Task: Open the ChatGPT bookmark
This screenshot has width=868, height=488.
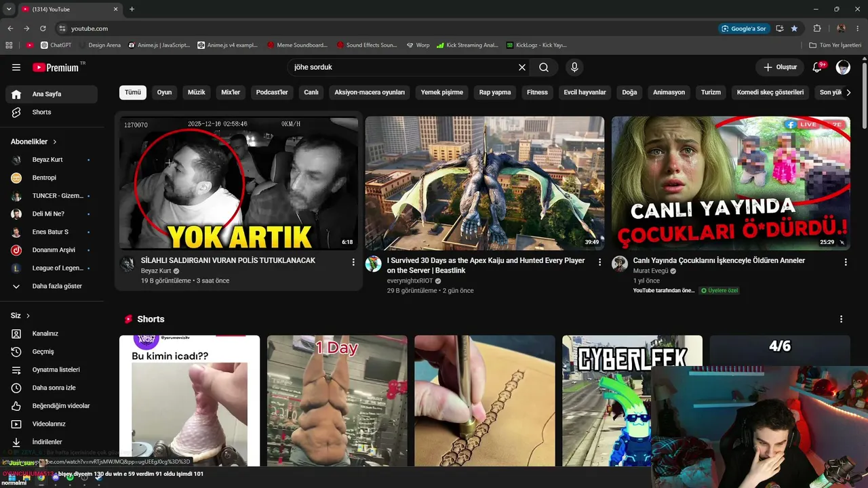Action: (56, 45)
